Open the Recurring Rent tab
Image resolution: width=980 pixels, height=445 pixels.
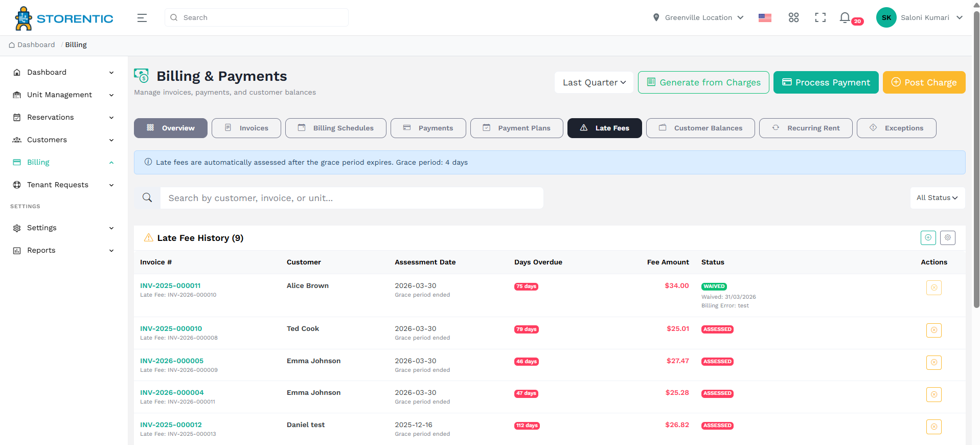coord(806,128)
